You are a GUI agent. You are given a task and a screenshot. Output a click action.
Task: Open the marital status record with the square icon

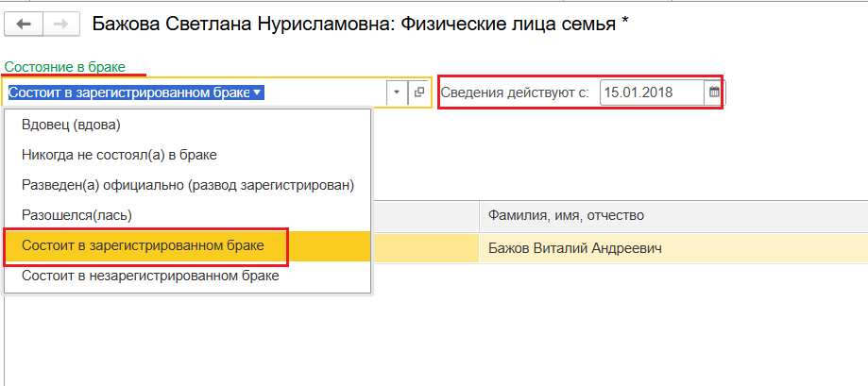pos(419,92)
